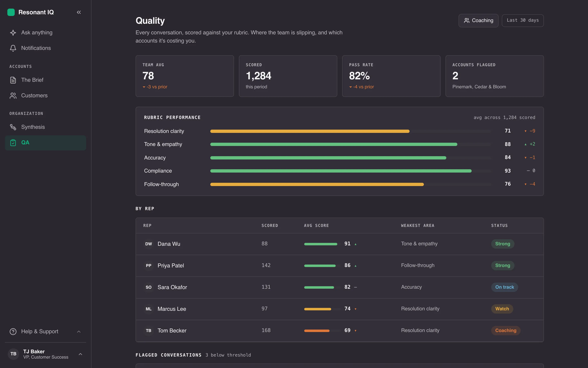The height and width of the screenshot is (368, 588).
Task: Click the WEAKEST AREA column header
Action: [x=418, y=226]
